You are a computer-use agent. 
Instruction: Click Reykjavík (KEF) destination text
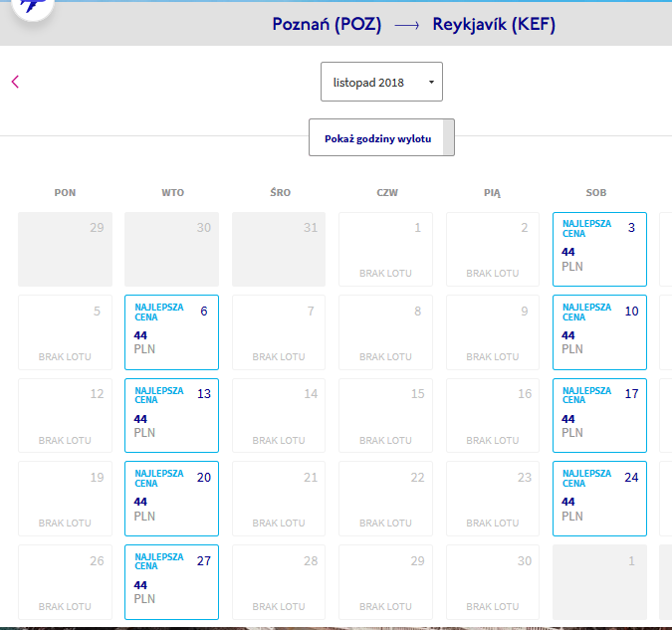494,25
